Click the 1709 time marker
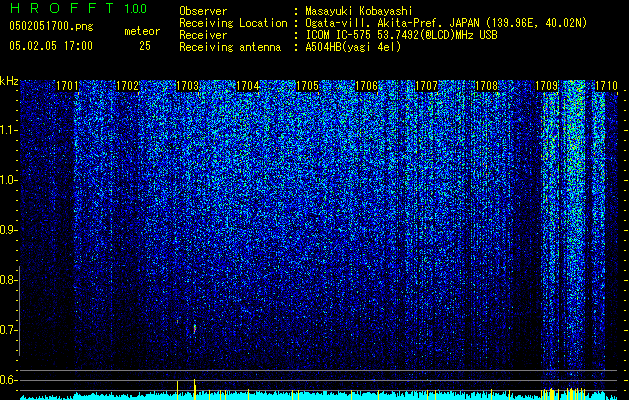 (546, 86)
